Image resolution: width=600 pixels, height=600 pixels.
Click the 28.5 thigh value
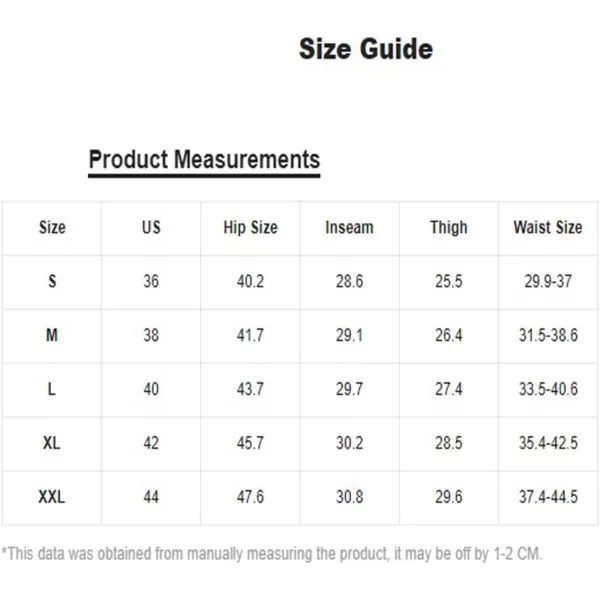pos(448,443)
